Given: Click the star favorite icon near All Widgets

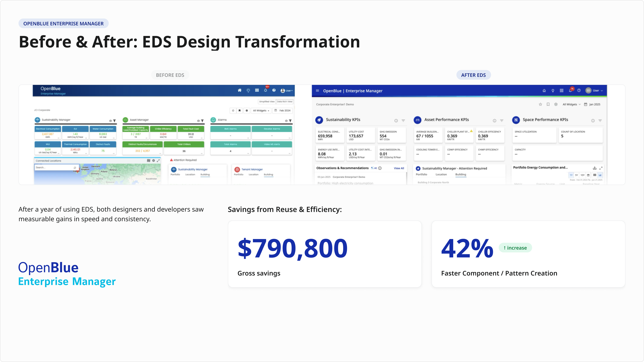Looking at the screenshot, I should (x=541, y=104).
